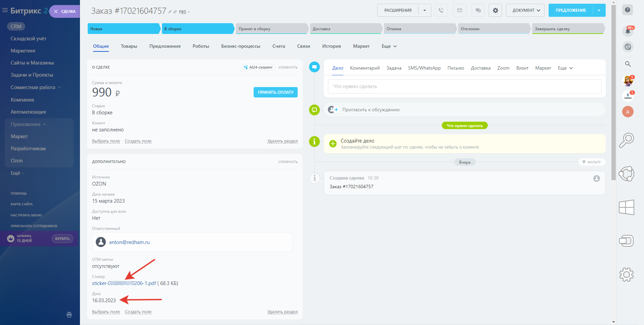
Task: Click the envelope email icon in header
Action: coord(460,10)
